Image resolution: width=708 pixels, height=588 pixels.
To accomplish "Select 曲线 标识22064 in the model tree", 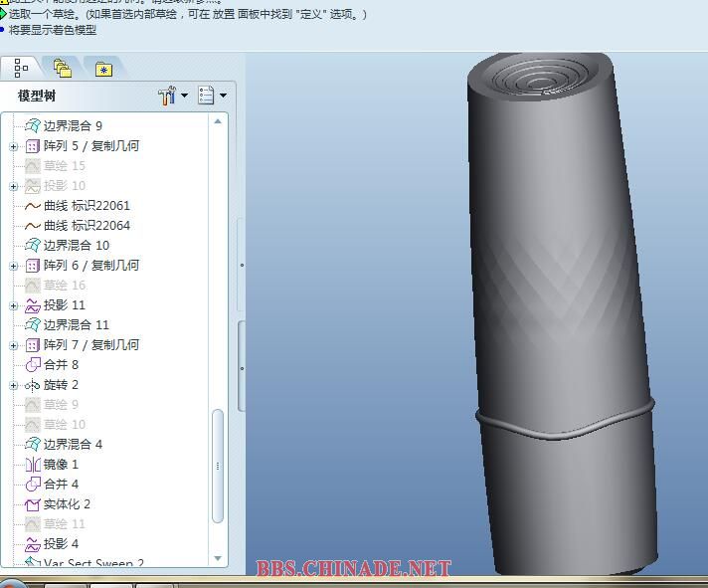I will (87, 226).
